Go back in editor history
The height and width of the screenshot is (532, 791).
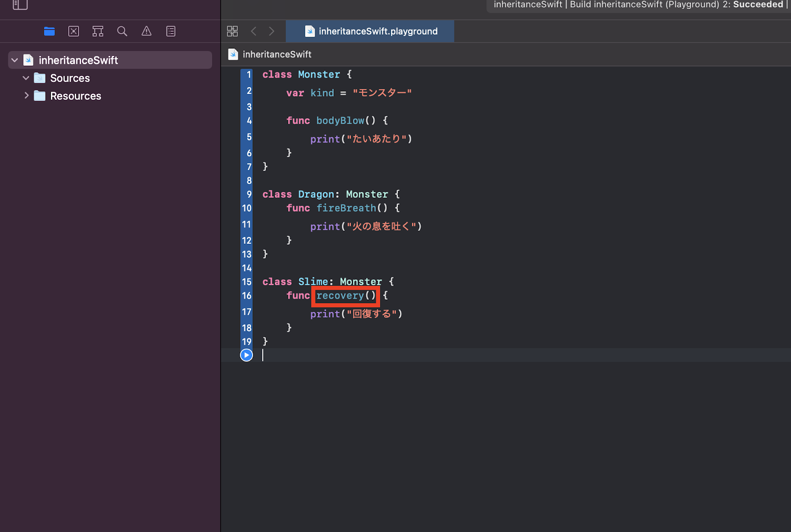pos(254,31)
